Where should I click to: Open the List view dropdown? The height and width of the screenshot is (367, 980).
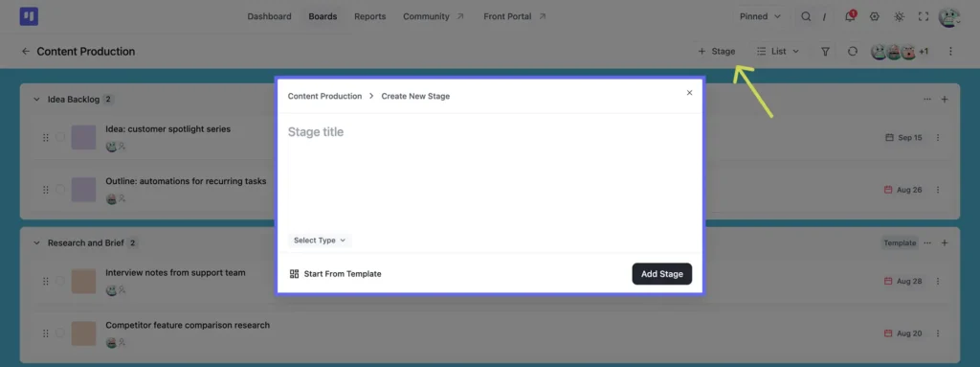778,52
